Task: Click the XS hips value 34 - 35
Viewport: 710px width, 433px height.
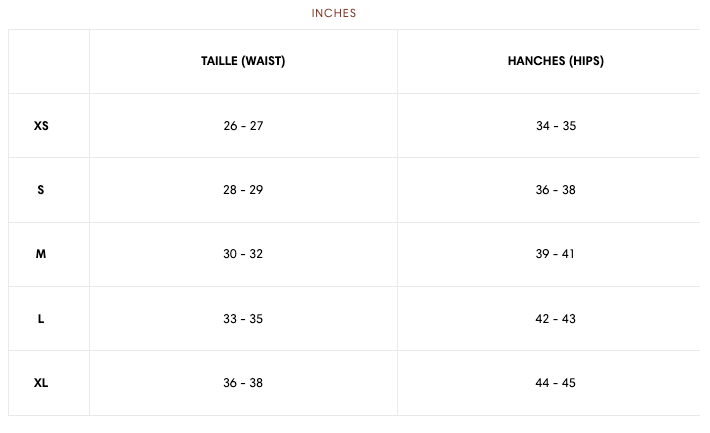Action: pyautogui.click(x=556, y=126)
